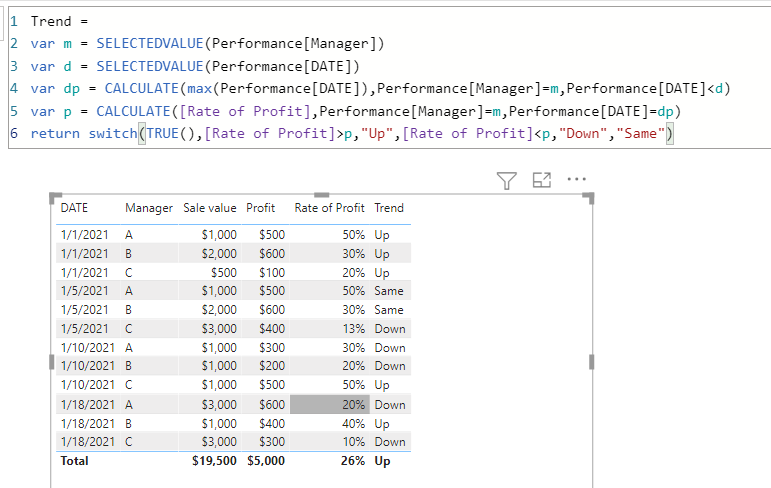Click the 13% rate of profit cell

tap(354, 329)
